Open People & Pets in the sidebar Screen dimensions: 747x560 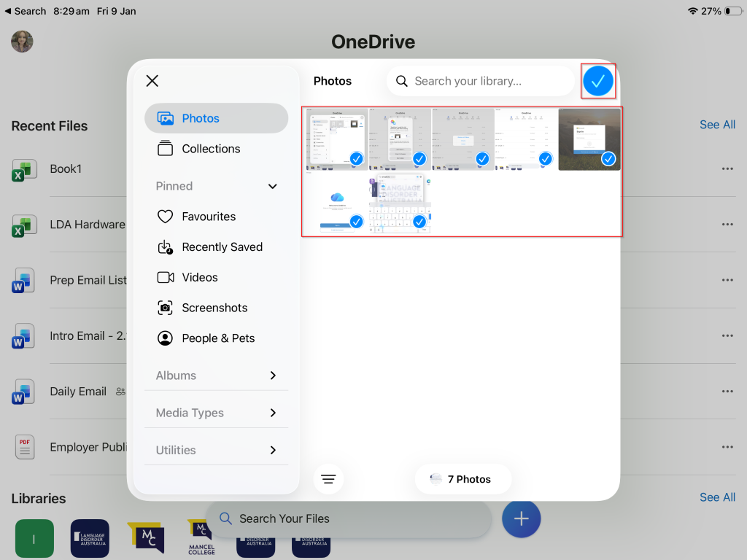point(216,338)
